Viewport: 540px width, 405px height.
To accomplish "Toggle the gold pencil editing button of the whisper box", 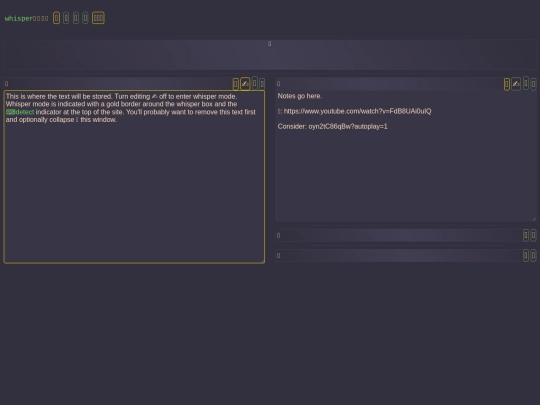I will coord(245,84).
